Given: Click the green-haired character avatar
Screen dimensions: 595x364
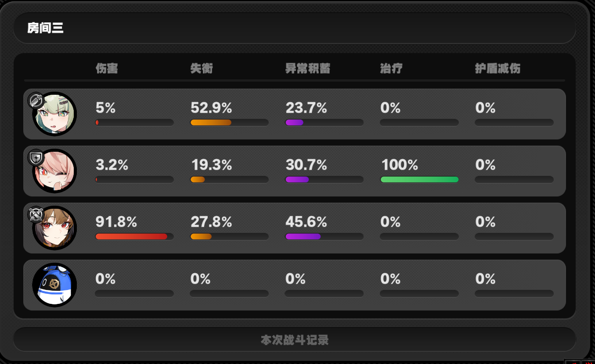Looking at the screenshot, I should pos(54,114).
